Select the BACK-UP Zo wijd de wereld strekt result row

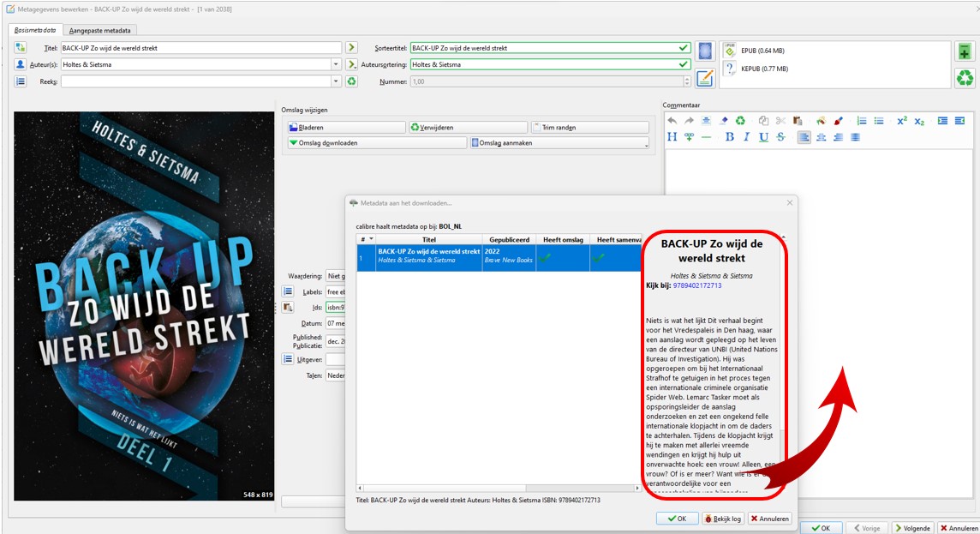point(499,258)
